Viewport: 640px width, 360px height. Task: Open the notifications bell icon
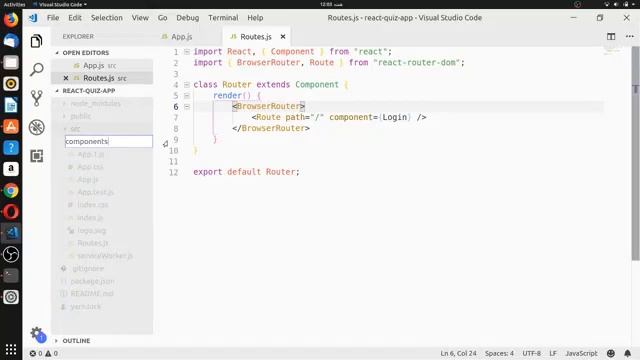tap(628, 353)
